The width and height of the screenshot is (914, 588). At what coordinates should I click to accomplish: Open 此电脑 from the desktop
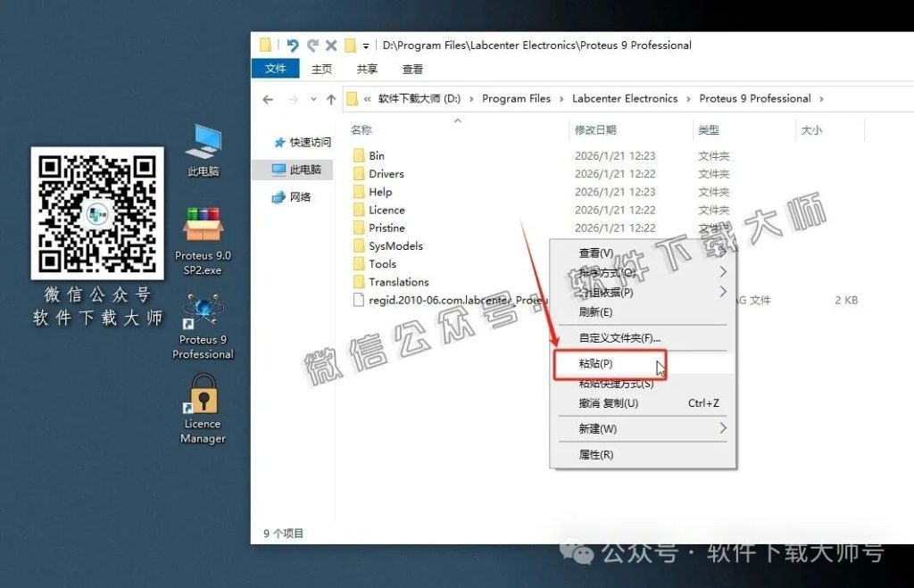click(204, 150)
